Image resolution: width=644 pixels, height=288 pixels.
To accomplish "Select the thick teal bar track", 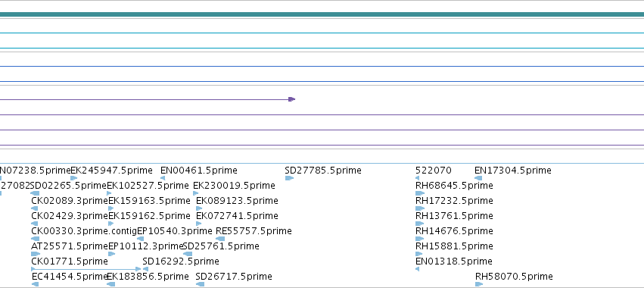I will 322,14.
